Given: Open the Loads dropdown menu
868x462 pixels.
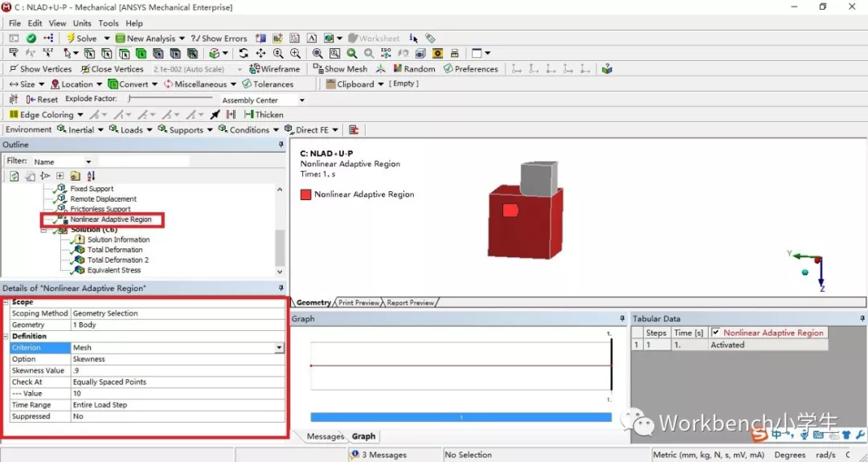Looking at the screenshot, I should 131,129.
